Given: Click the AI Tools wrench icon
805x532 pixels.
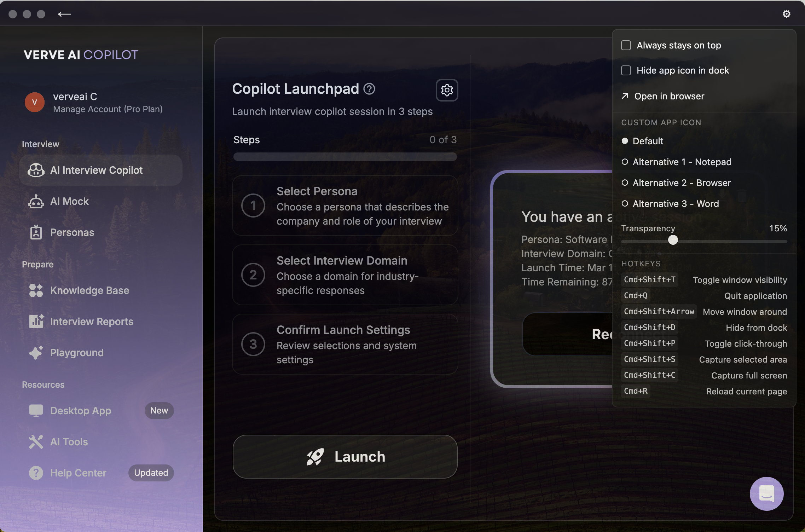Looking at the screenshot, I should coord(36,441).
